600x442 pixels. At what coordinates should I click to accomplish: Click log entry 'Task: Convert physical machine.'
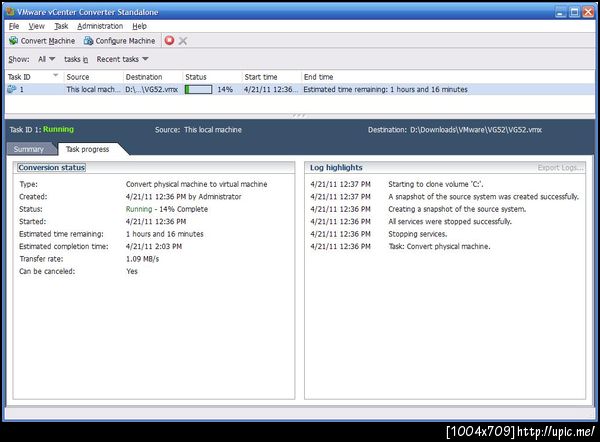439,246
